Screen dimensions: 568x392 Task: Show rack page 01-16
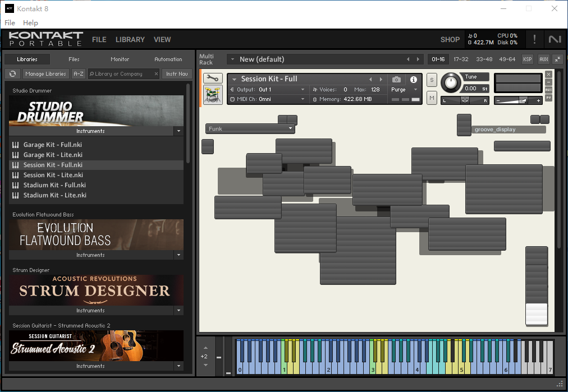[x=438, y=59]
